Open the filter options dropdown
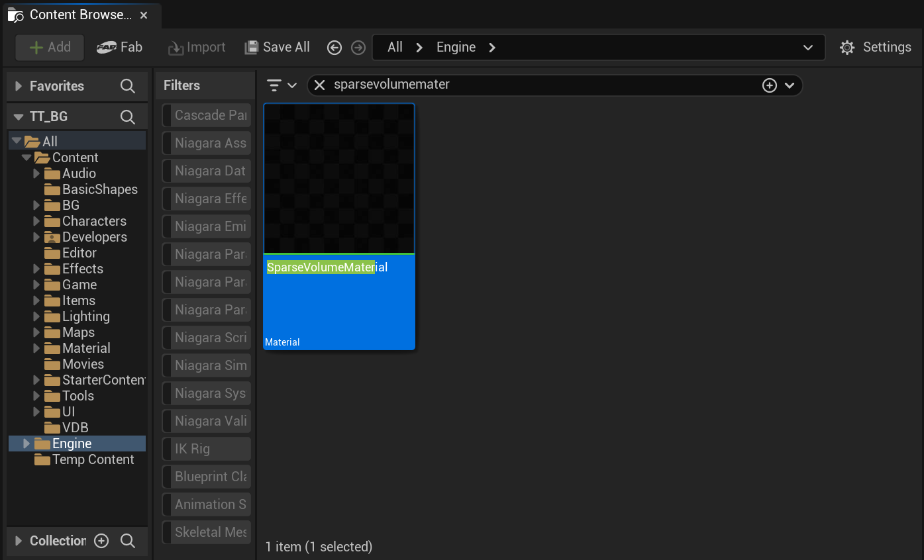 point(282,85)
